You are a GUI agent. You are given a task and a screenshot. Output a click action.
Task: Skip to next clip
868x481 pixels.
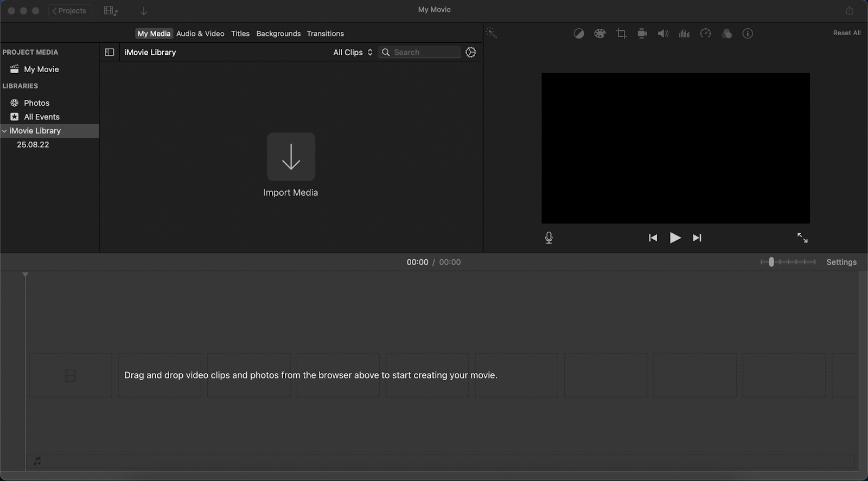[x=697, y=238]
